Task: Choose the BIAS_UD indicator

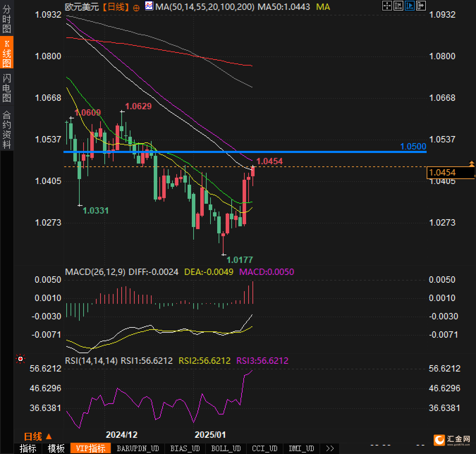Action: point(185,448)
